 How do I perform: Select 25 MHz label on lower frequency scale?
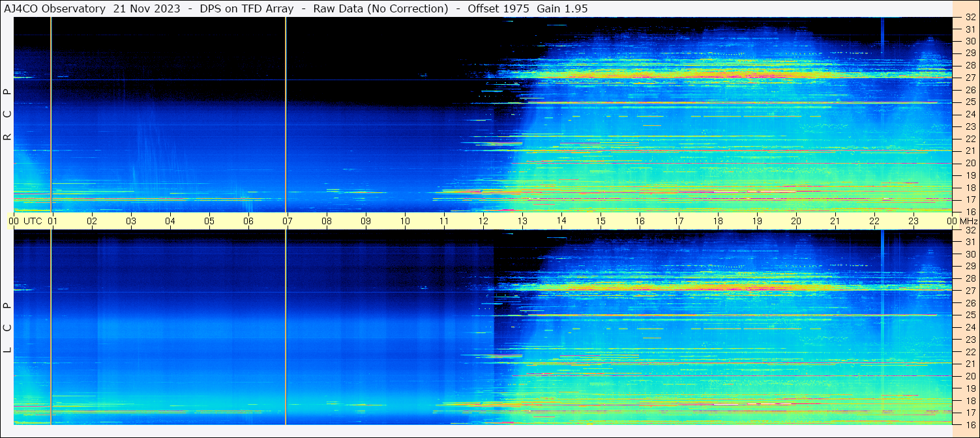click(x=970, y=315)
